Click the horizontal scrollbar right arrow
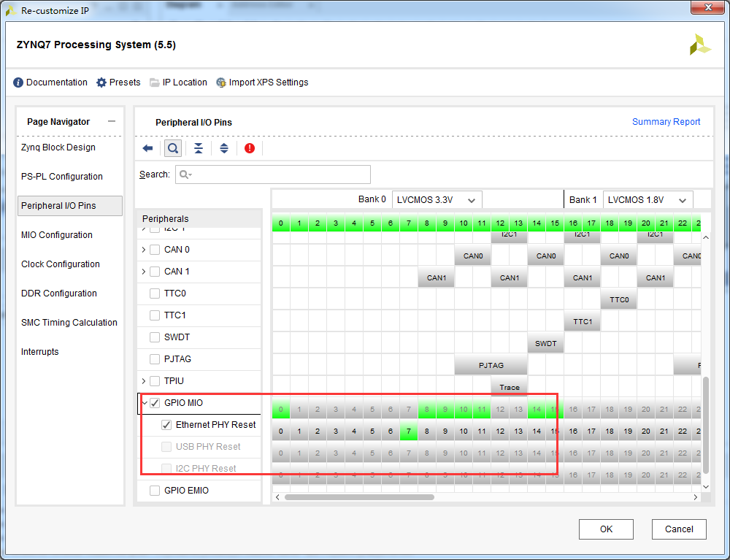 (x=696, y=497)
